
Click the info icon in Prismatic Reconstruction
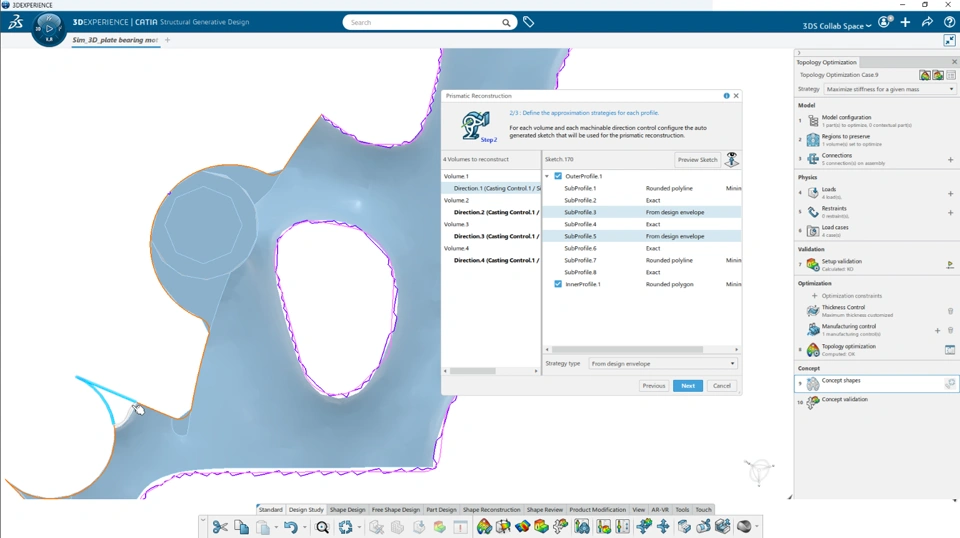pos(727,96)
